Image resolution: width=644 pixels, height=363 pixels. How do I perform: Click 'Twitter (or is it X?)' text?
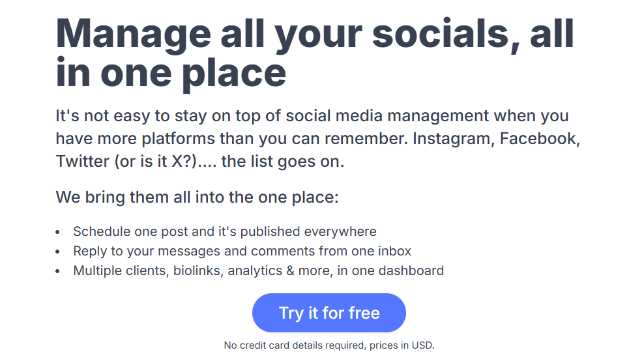click(126, 162)
